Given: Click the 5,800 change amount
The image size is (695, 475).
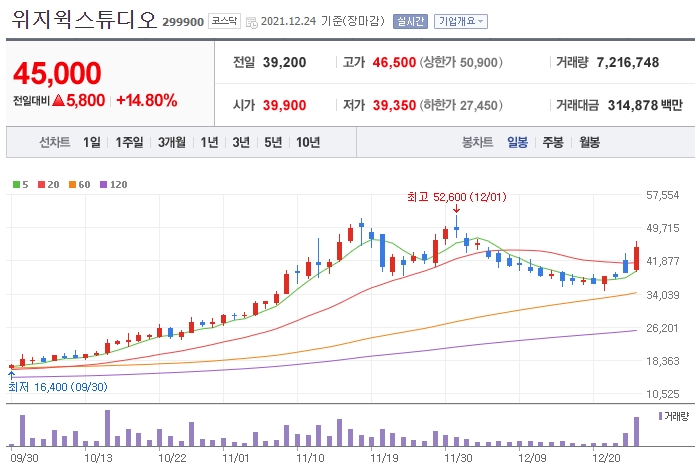Looking at the screenshot, I should click(86, 101).
